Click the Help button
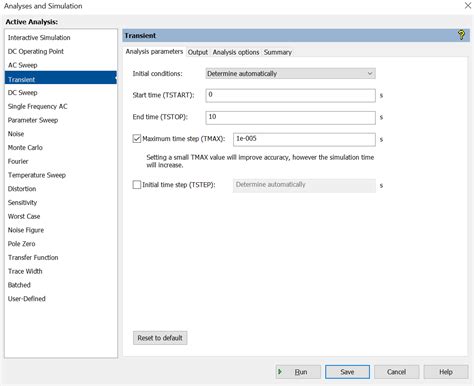Screen dimensions: 474x386 click(446, 372)
